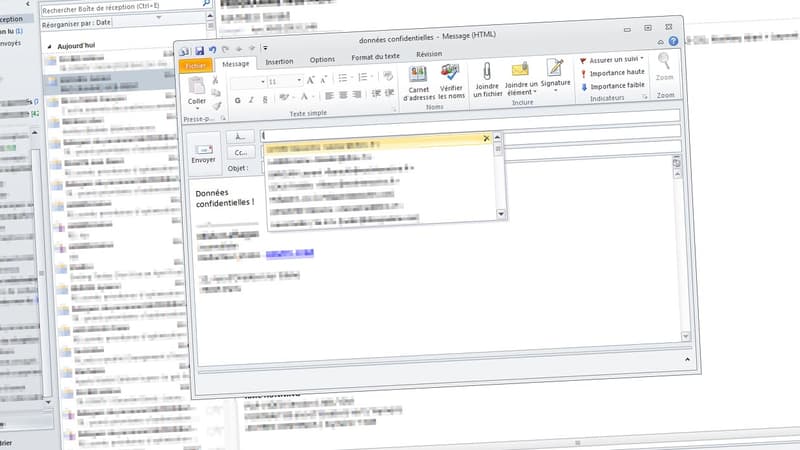Click the autocomplete list up arrow
Image resolution: width=800 pixels, height=450 pixels.
pyautogui.click(x=497, y=137)
